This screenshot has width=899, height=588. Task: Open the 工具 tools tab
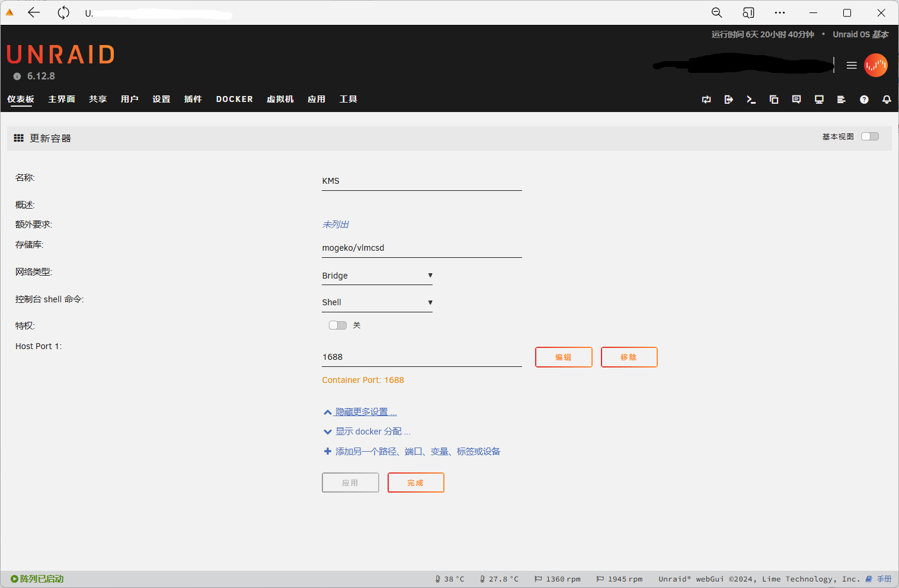348,99
